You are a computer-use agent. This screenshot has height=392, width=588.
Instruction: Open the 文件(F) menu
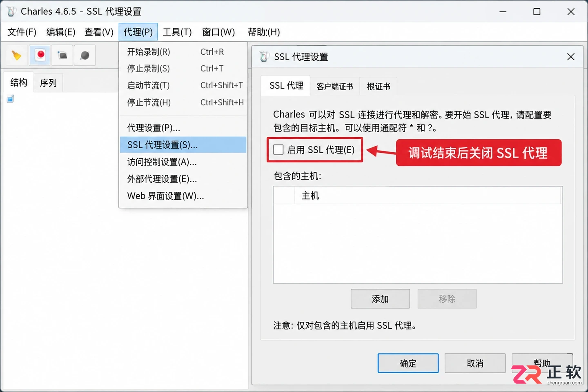(x=22, y=32)
